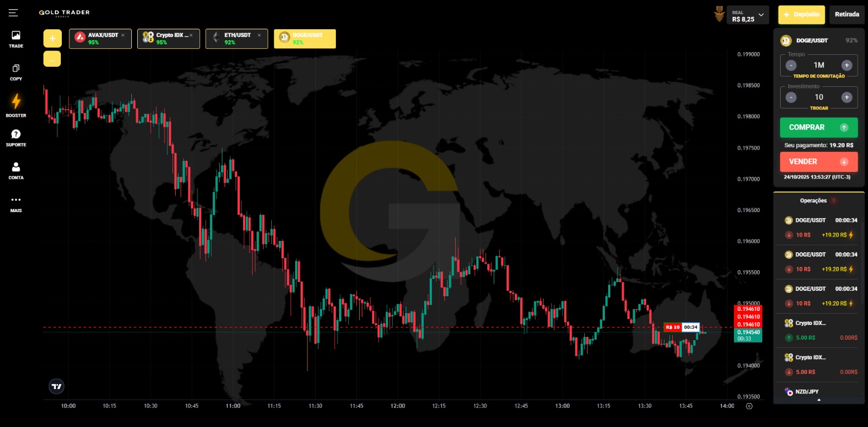Click the Investimento value field
868x427 pixels.
[x=819, y=97]
